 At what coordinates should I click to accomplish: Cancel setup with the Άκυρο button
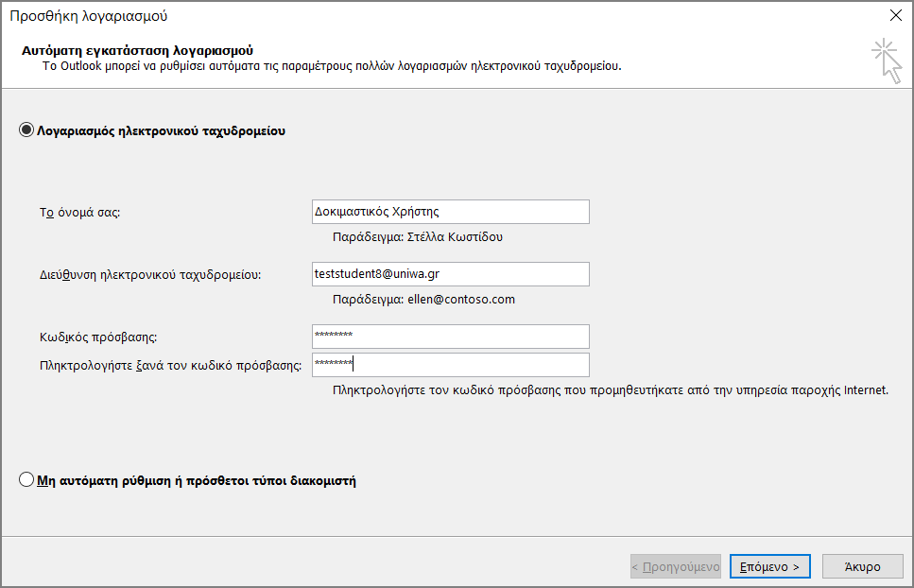862,566
